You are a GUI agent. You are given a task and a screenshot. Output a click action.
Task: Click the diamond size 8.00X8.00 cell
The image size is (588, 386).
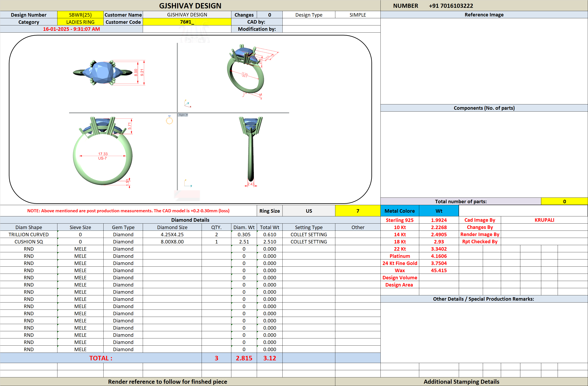coord(172,242)
